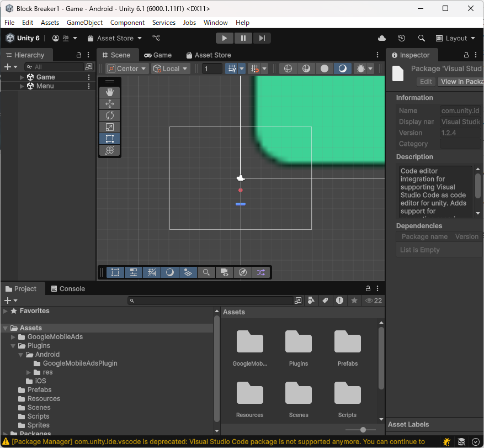This screenshot has height=448, width=484.
Task: Lock the Project panel
Action: (368, 288)
